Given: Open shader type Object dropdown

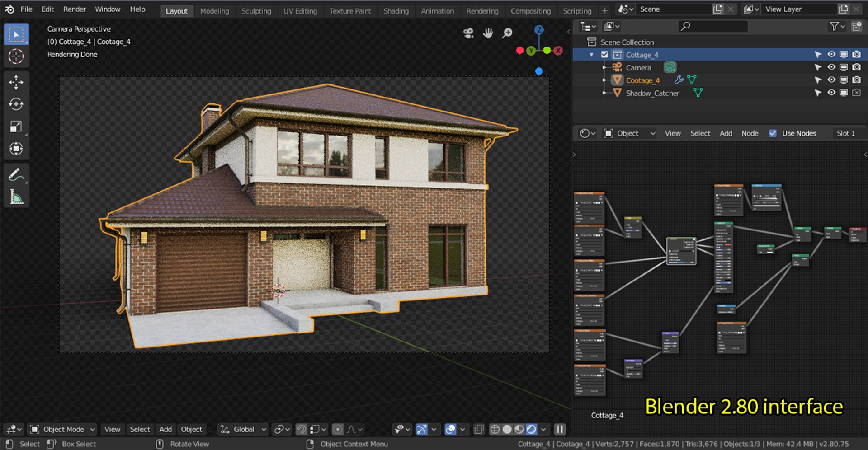Looking at the screenshot, I should (629, 133).
